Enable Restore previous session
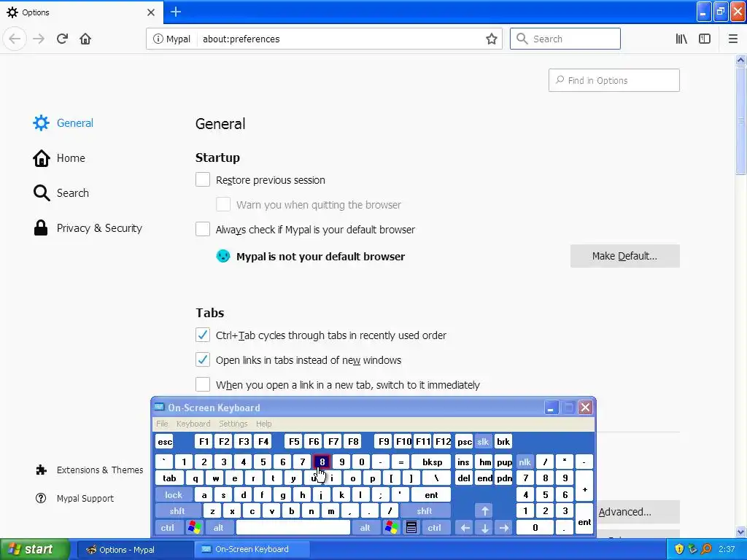The image size is (747, 560). click(203, 179)
